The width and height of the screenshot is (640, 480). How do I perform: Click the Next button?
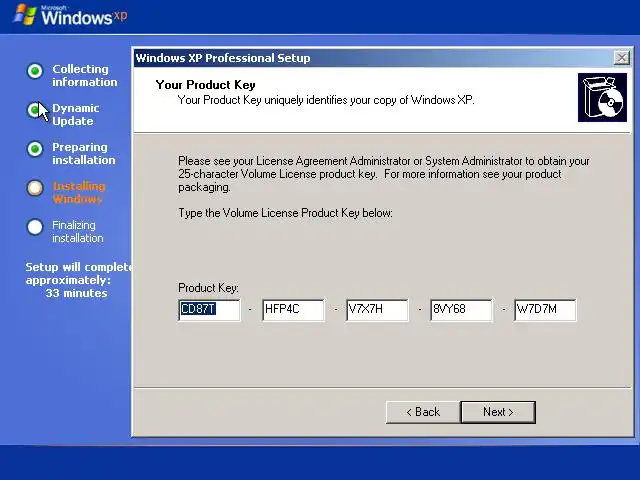(x=498, y=412)
